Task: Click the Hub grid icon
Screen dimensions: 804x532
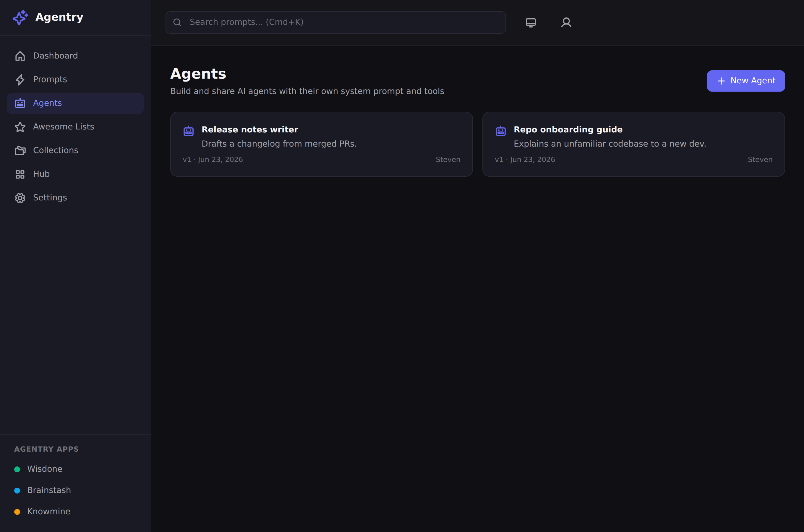Action: (x=20, y=174)
